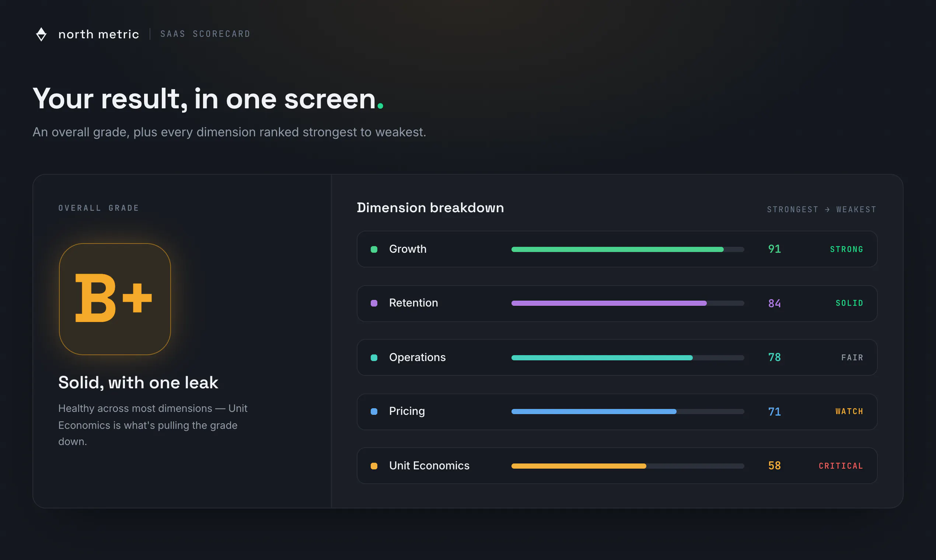Select the Pricing dimension label
Viewport: 936px width, 560px height.
pos(407,411)
